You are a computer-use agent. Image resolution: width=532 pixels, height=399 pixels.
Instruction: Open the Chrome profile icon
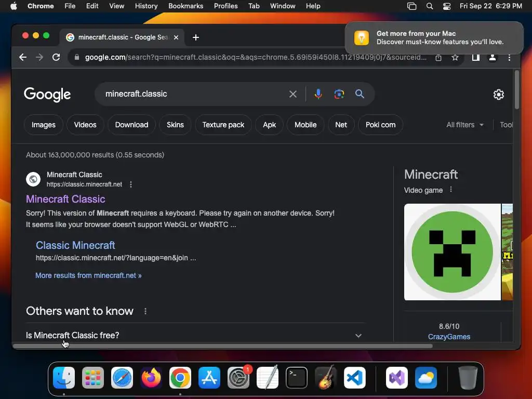493,57
